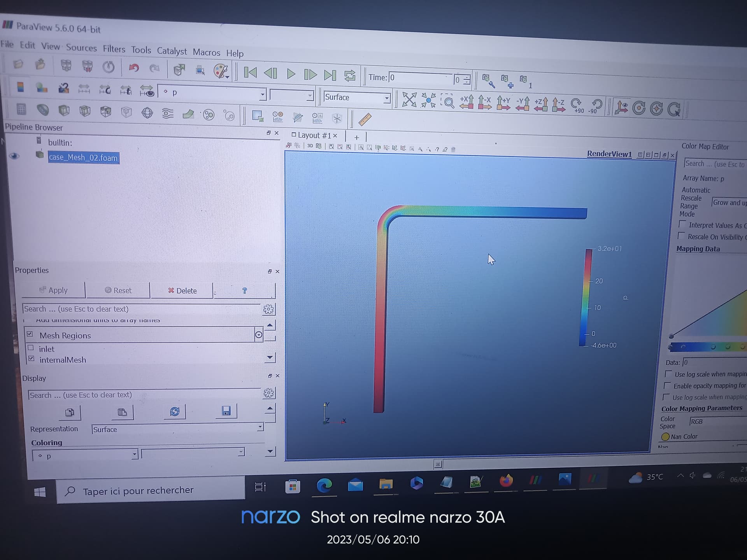The width and height of the screenshot is (747, 560).
Task: Set view direction to +Y
Action: (503, 103)
